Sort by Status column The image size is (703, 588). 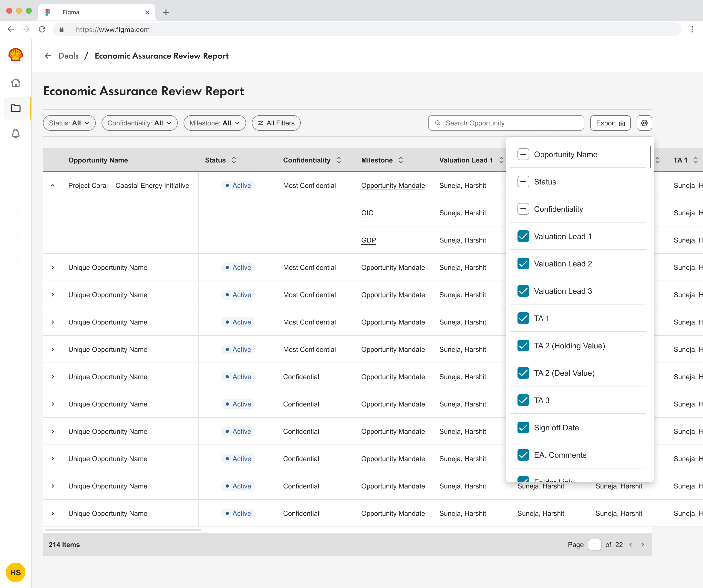(234, 160)
